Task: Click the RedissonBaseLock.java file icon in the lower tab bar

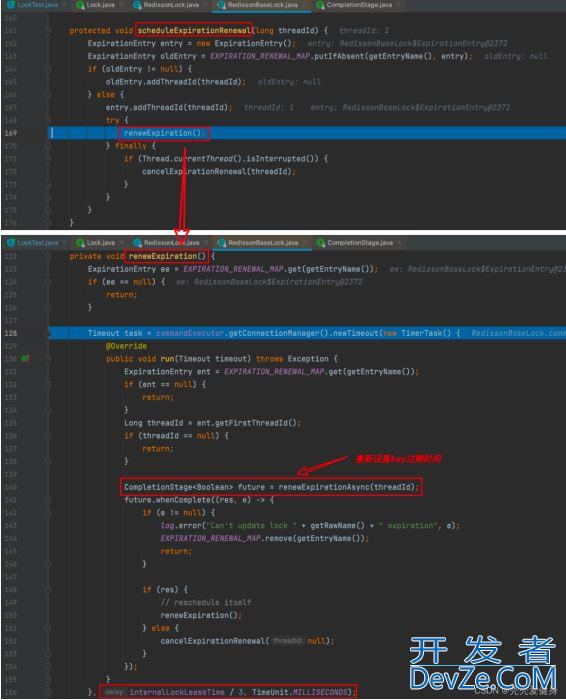Action: point(222,242)
